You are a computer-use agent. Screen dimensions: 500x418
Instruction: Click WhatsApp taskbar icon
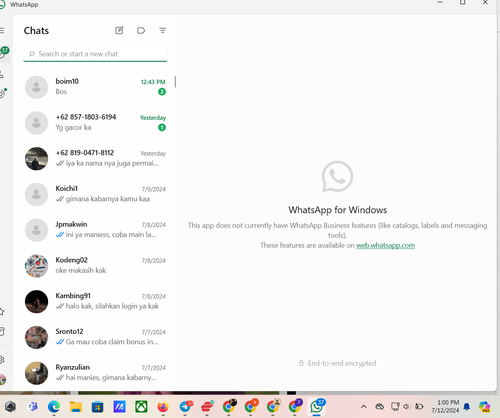(317, 406)
